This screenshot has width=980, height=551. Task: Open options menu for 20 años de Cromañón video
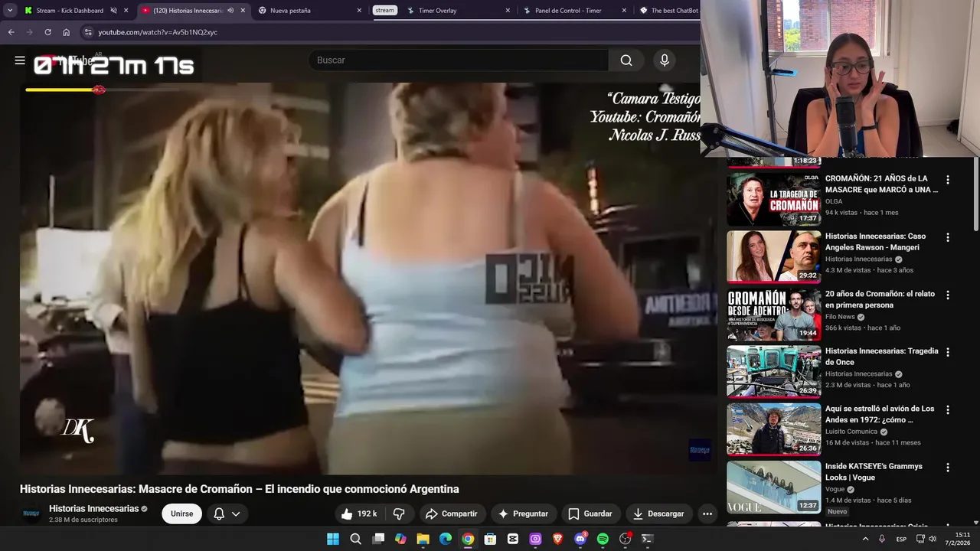point(948,295)
